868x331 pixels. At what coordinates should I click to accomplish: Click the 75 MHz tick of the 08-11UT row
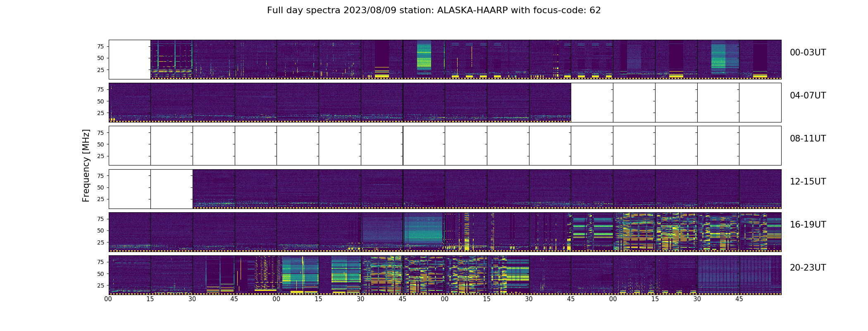pos(100,132)
